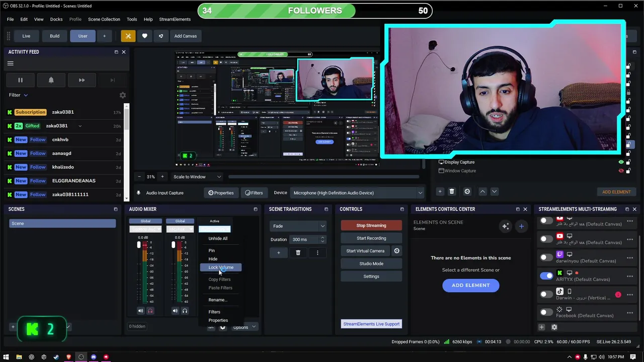Mute the Mic/Aux channel
644x362 pixels.
pos(175,311)
